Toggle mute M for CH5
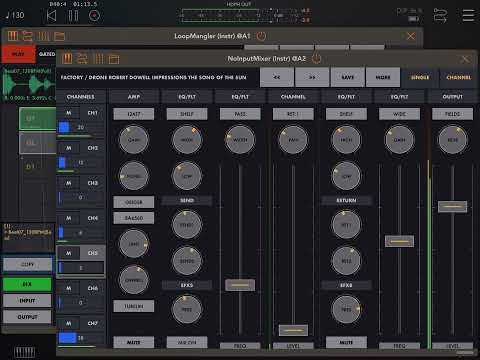The image size is (480, 360). click(68, 253)
